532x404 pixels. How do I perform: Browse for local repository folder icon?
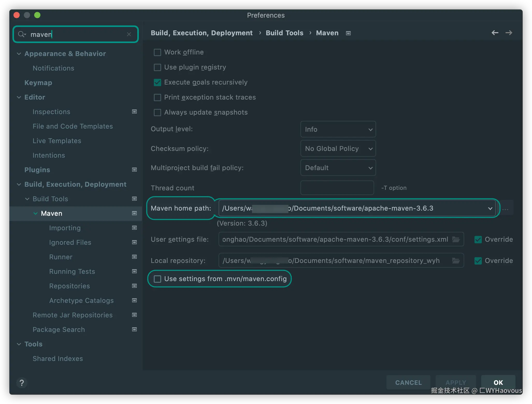point(456,260)
